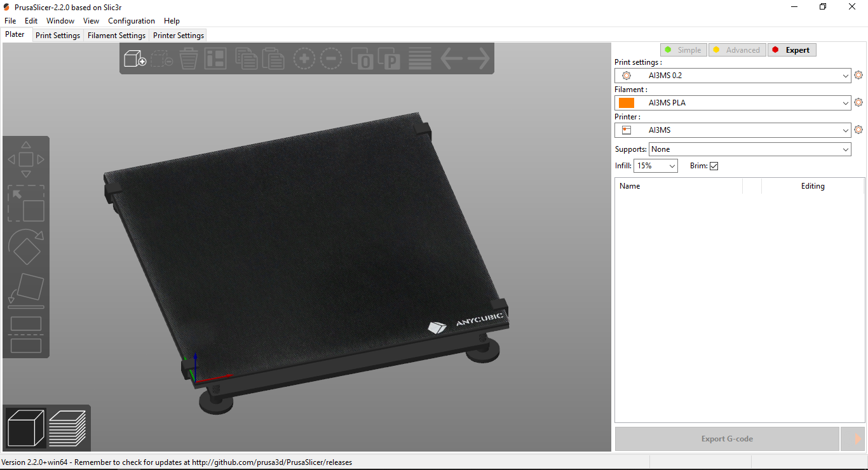Click the Paste clipboard icon
This screenshot has width=868, height=470.
[273, 59]
